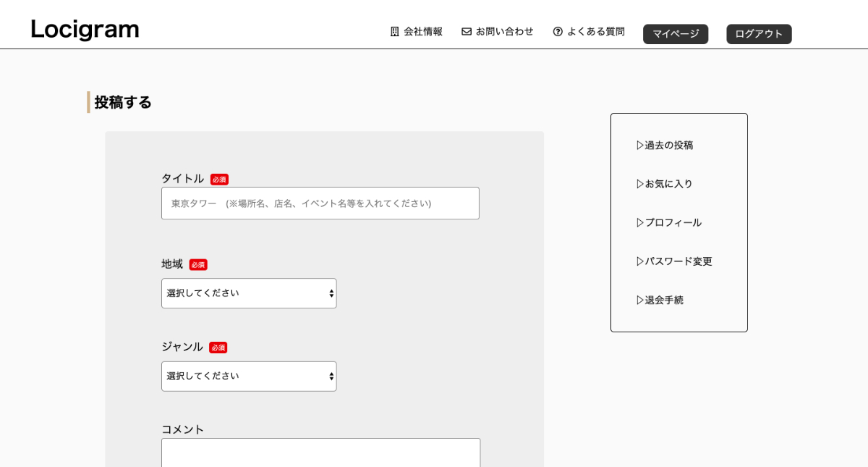868x467 pixels.
Task: Click into the コメント text area
Action: (x=320, y=453)
